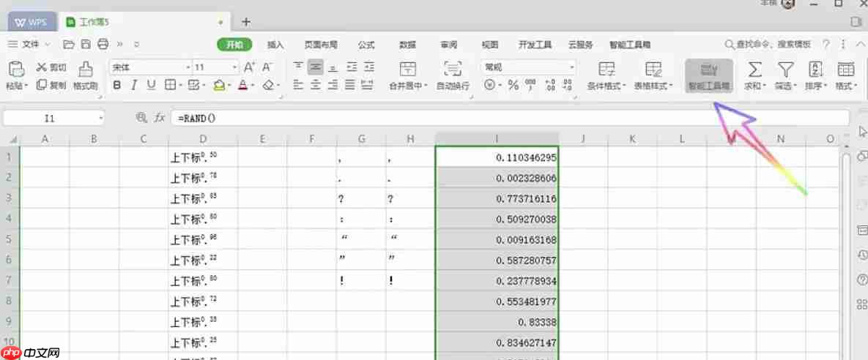Click the formula bar showing =RAND()
Viewport: 868px width, 360px height.
click(x=510, y=118)
